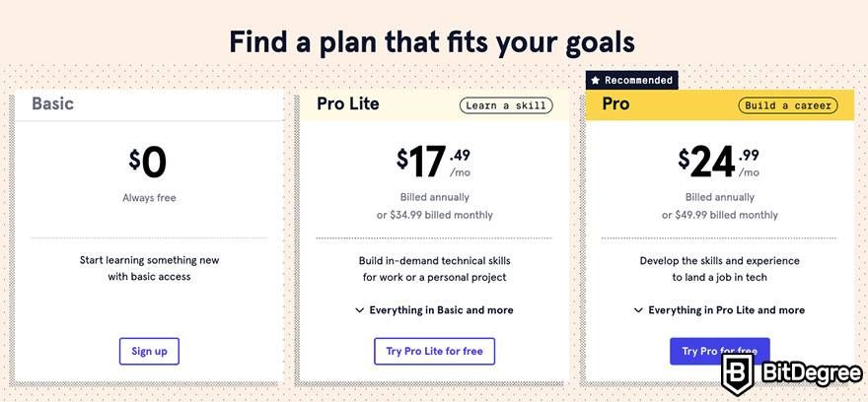Expand Everything in Pro Lite and more chevron
The height and width of the screenshot is (402, 868).
point(638,310)
